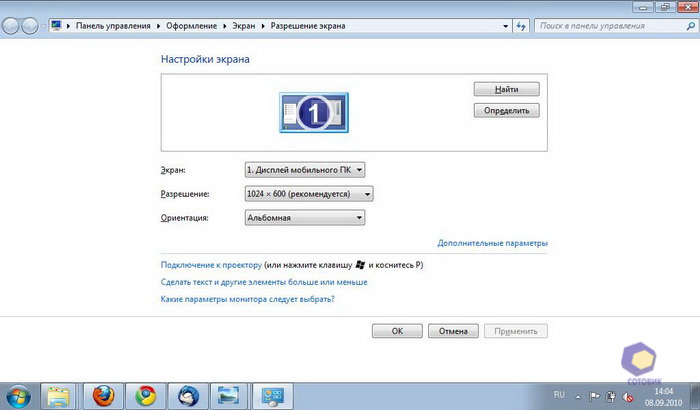Screen dimensions: 700x410
Task: Open Thunderbird from the taskbar
Action: (x=187, y=395)
